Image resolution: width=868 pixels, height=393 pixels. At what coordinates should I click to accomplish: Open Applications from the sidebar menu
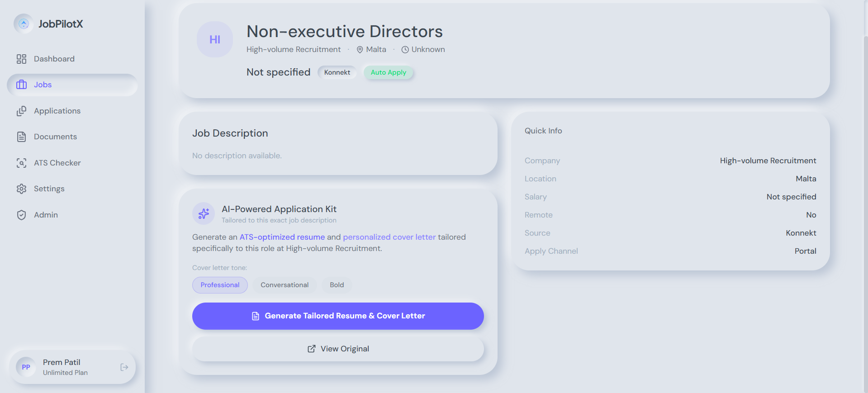pos(57,111)
